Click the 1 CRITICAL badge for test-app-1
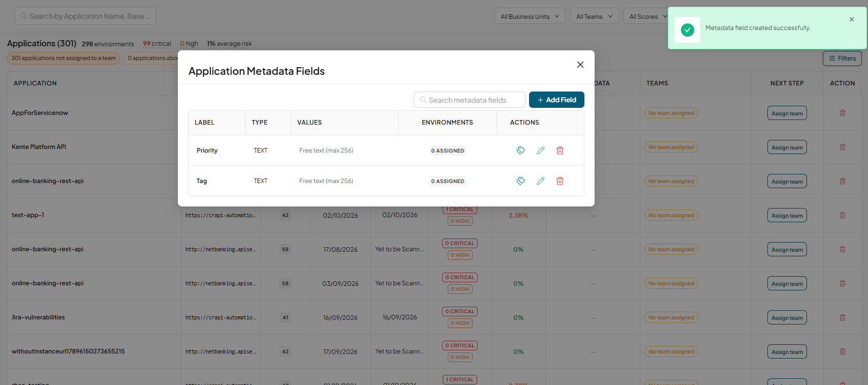Viewport: 868px width, 385px height. click(x=460, y=209)
